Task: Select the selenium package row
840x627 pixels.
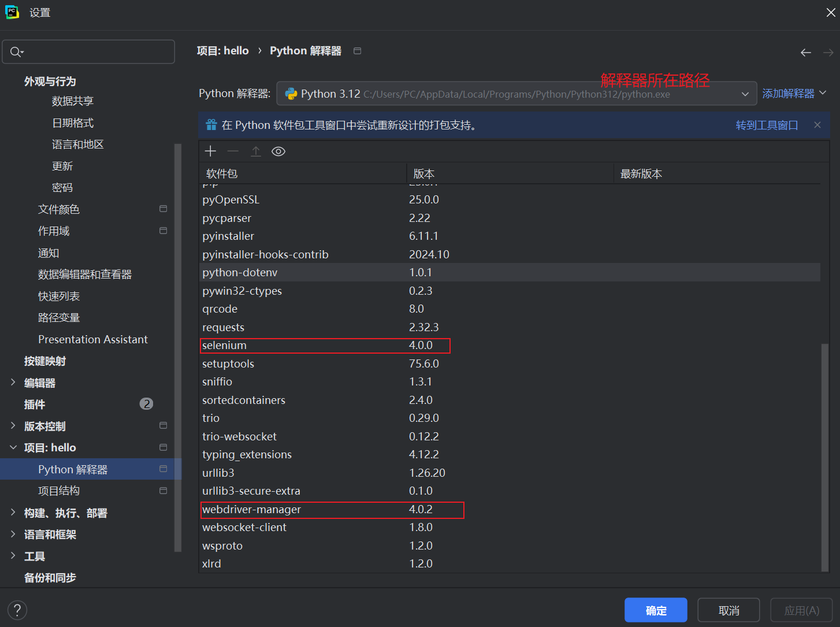Action: point(510,346)
